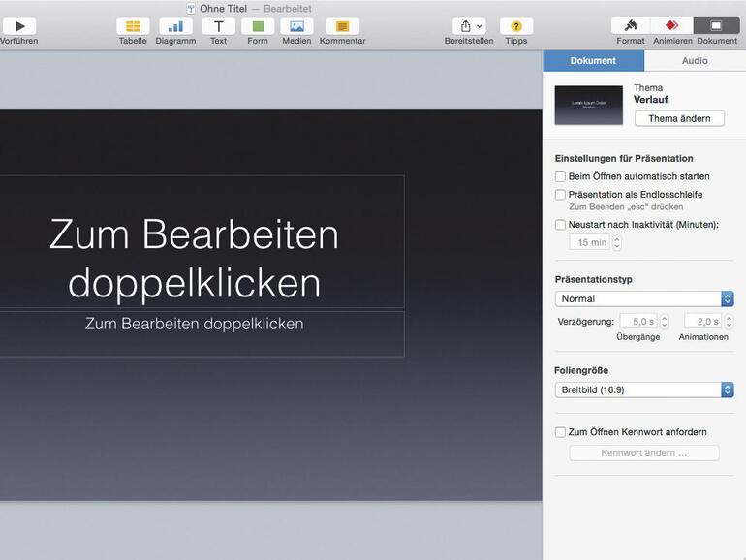The image size is (746, 560).
Task: Click the Thema ändern button
Action: pos(679,118)
